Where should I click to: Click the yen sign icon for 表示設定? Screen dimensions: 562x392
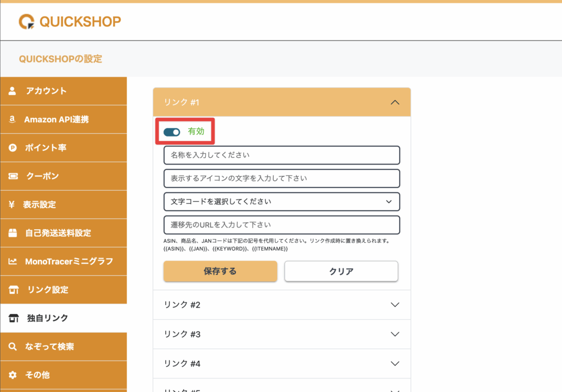click(x=12, y=204)
